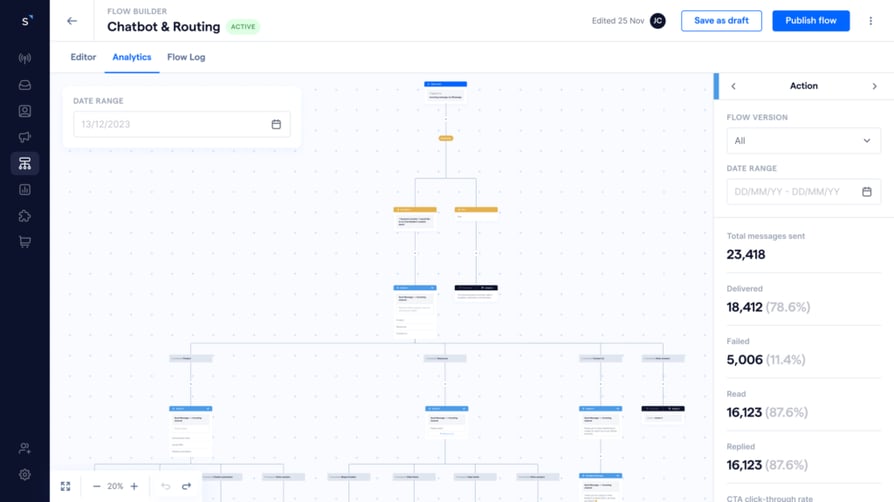Click the Save as draft button
Image resolution: width=894 pixels, height=502 pixels.
click(721, 21)
